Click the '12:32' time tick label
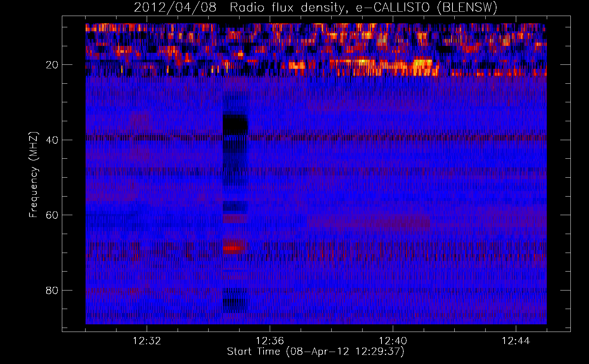The image size is (589, 364). tap(147, 341)
